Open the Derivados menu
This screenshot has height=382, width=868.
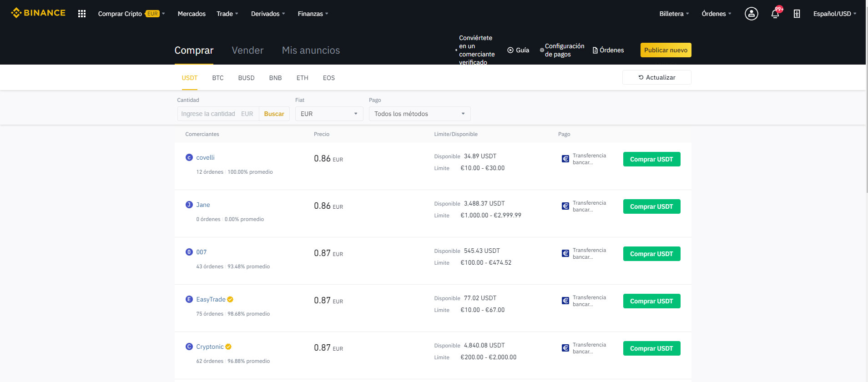267,14
